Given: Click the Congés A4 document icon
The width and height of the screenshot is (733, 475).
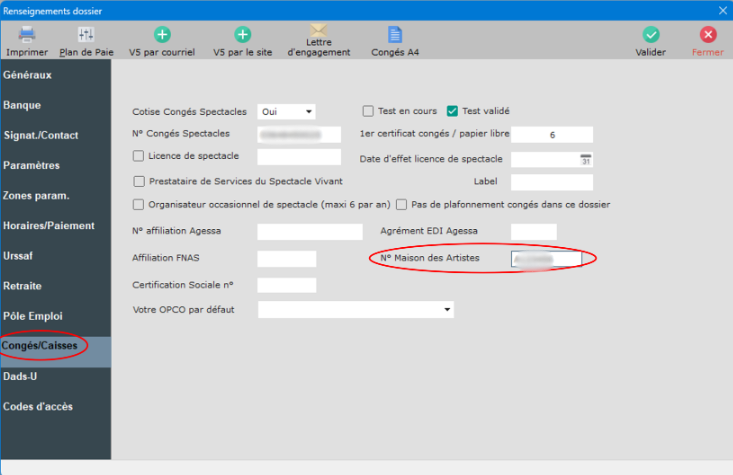Looking at the screenshot, I should (394, 35).
